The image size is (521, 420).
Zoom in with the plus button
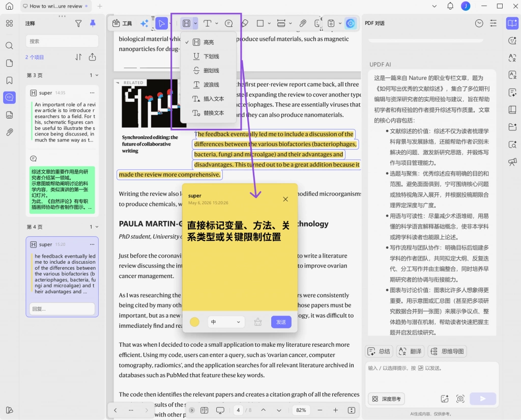click(x=336, y=410)
